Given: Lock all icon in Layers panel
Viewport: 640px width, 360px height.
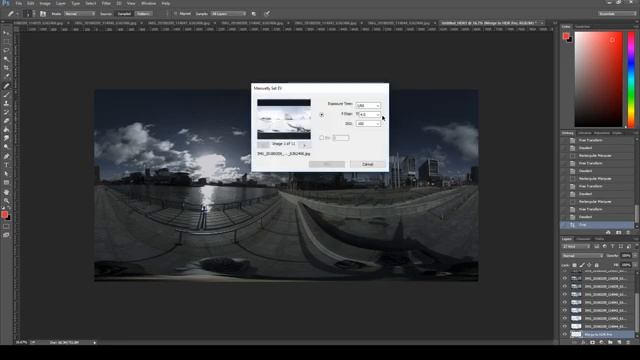Looking at the screenshot, I should click(597, 265).
